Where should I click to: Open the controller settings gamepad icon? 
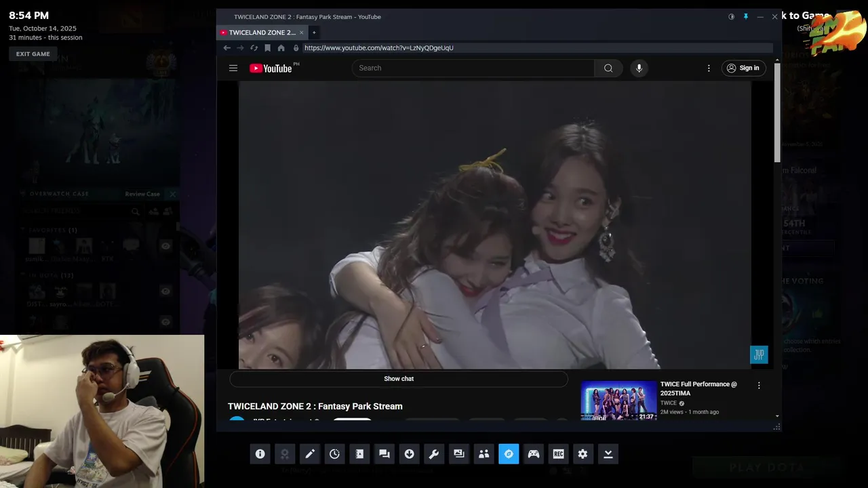(x=534, y=454)
